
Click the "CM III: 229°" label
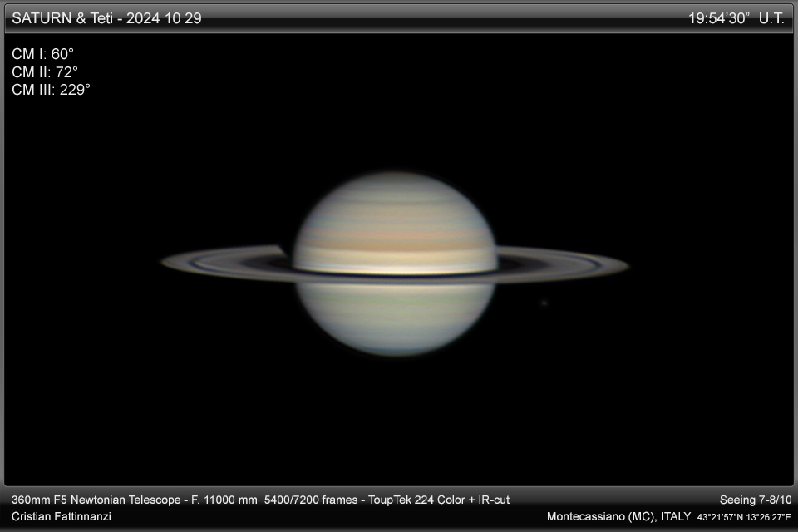(x=51, y=90)
